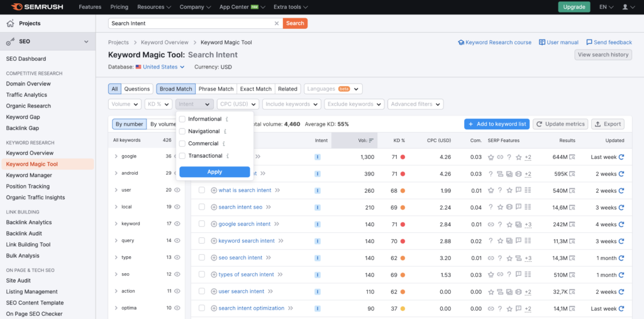Clear the search field with the X icon
Screen dimensions: 644x319
tap(277, 23)
